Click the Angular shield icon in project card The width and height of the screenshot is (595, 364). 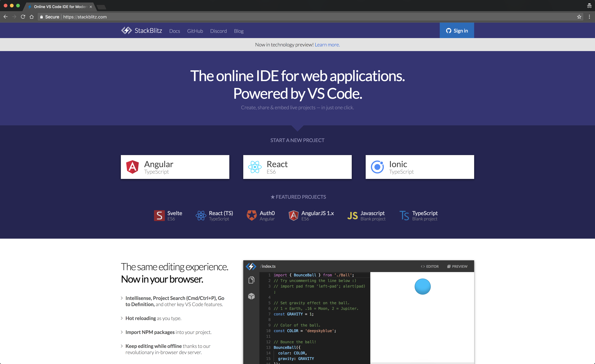point(132,167)
